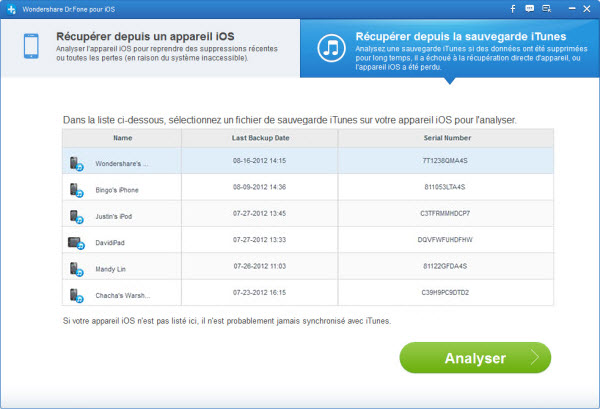Click serial number C39H9PC9DTD2

[445, 293]
